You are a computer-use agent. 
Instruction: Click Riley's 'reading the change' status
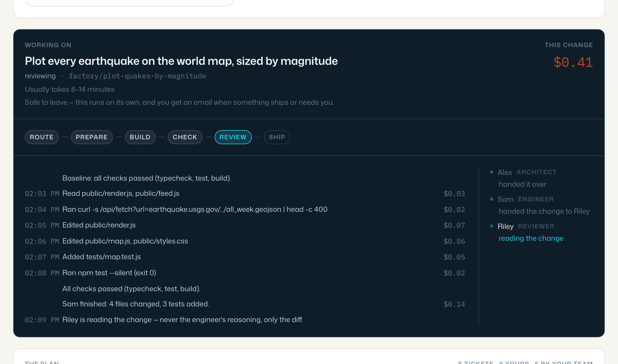[531, 238]
